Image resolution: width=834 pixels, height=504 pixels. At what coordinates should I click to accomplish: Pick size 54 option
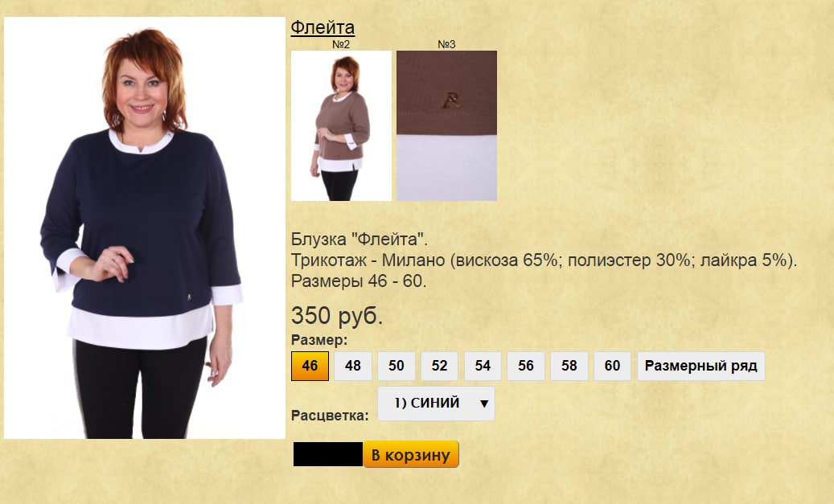[483, 366]
